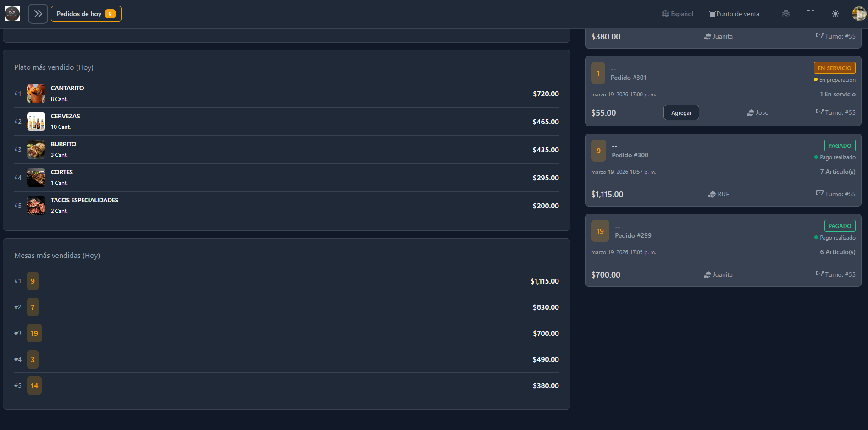Click the CANTARITO dish thumbnail
Screen dimensions: 868x430
pos(36,94)
